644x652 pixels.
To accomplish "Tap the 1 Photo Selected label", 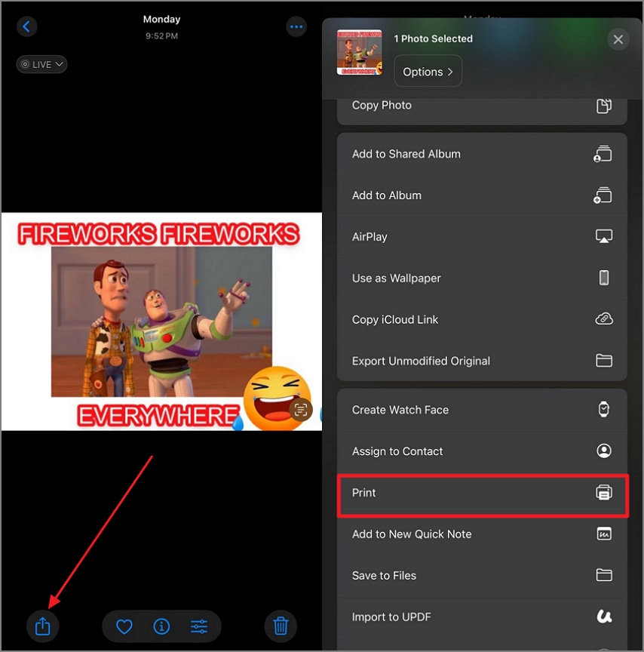I will (434, 38).
